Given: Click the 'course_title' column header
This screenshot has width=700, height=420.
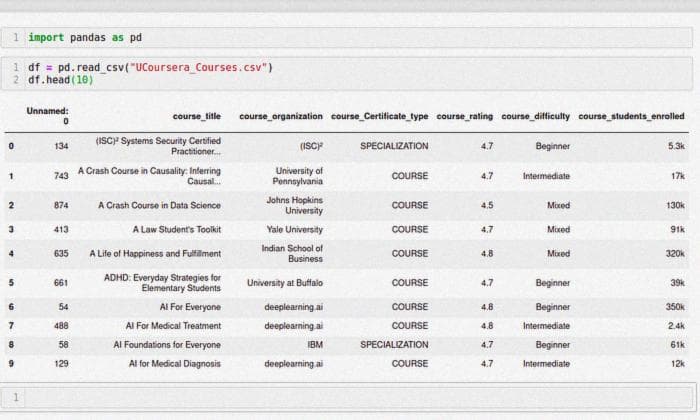Looking at the screenshot, I should 196,116.
